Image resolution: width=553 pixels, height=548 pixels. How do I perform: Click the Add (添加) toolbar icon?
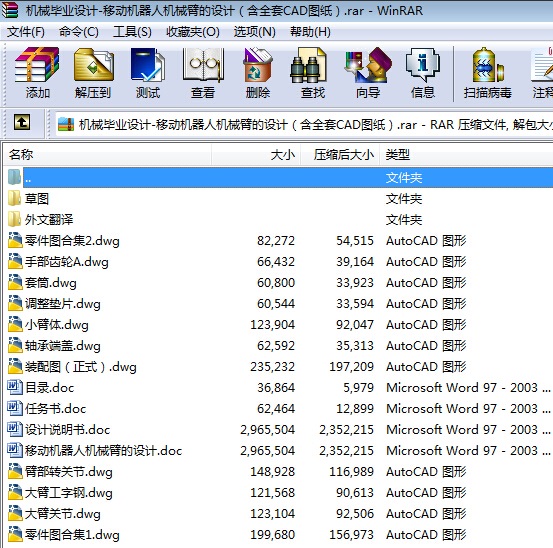point(37,65)
